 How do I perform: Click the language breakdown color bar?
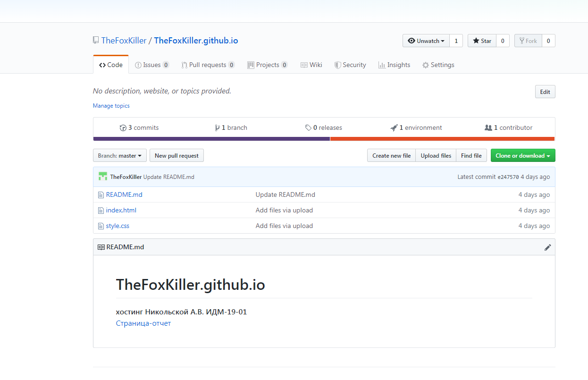pyautogui.click(x=324, y=139)
